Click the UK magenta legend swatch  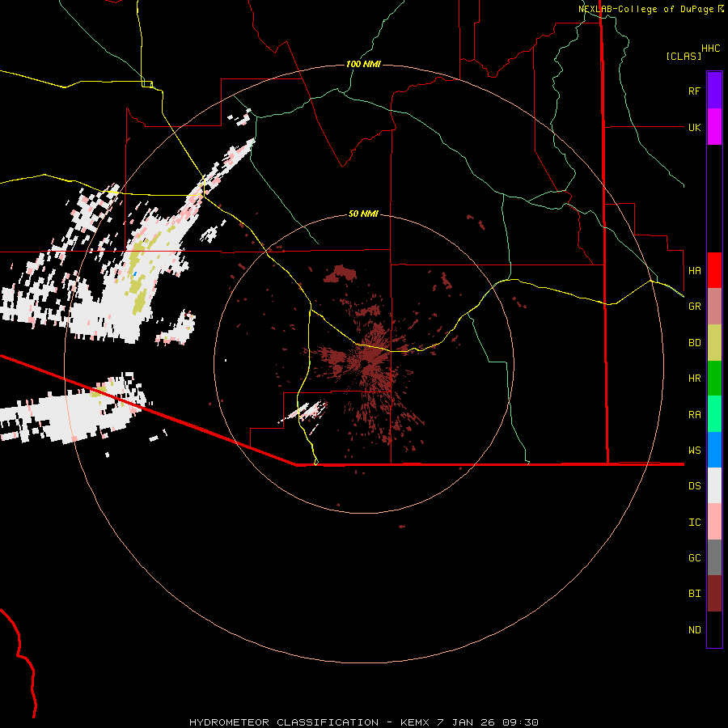[714, 127]
